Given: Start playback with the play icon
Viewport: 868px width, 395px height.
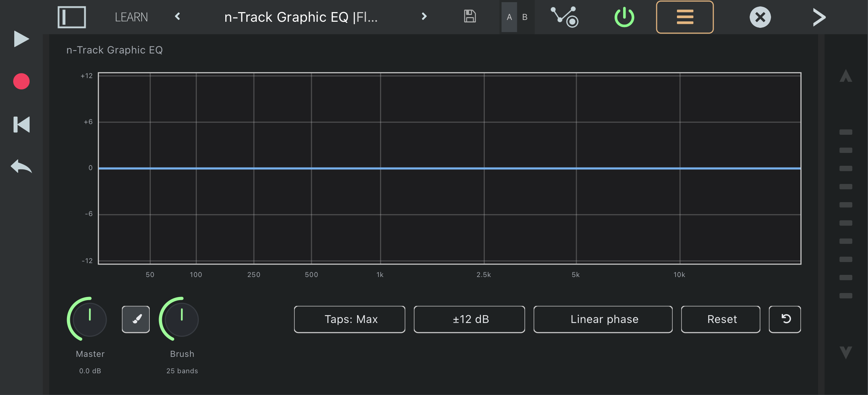Looking at the screenshot, I should pos(21,39).
